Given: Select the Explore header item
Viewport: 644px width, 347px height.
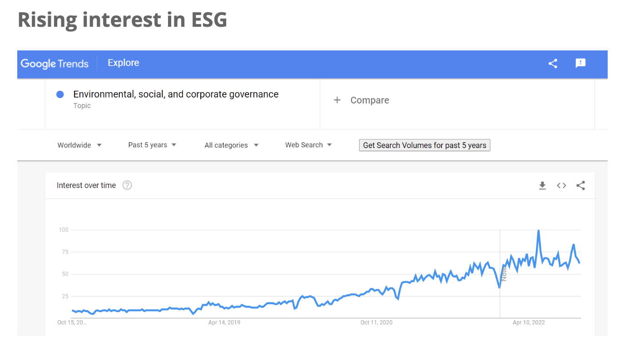Looking at the screenshot, I should pyautogui.click(x=124, y=63).
